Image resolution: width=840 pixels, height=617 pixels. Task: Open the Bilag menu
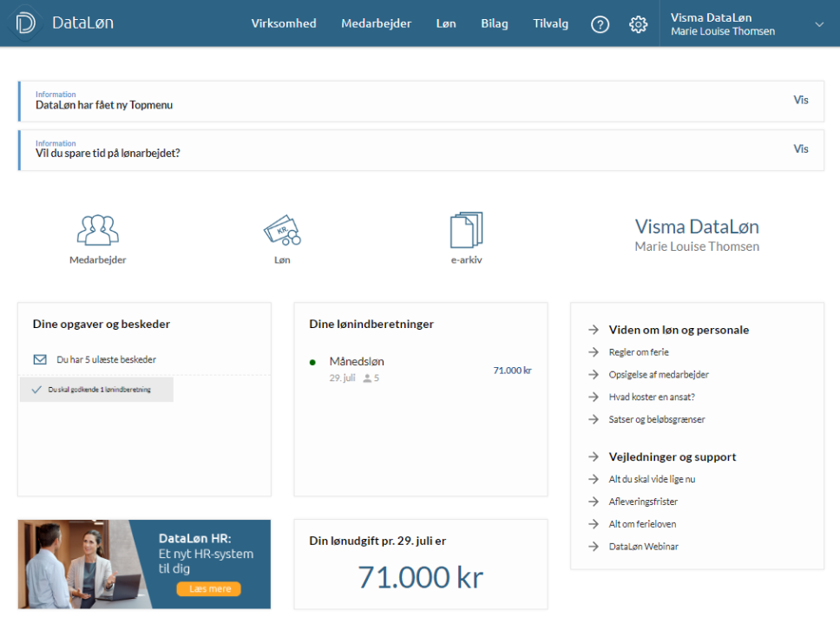click(x=495, y=23)
